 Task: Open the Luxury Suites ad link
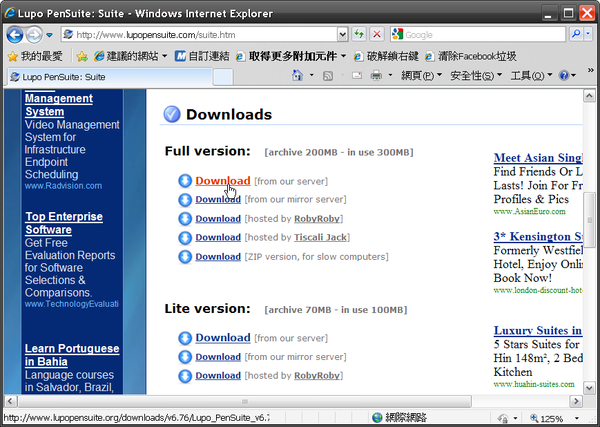click(538, 330)
